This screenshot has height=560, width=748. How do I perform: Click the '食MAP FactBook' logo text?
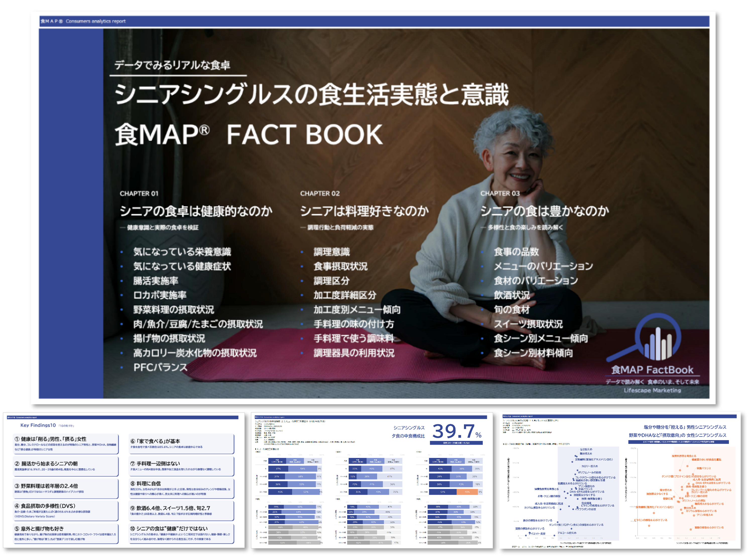[652, 370]
